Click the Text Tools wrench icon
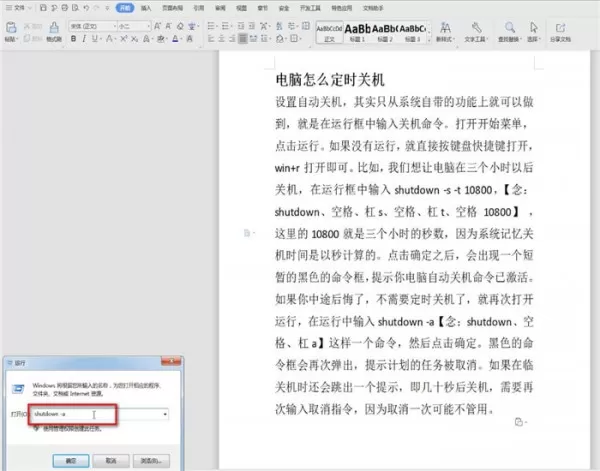Image resolution: width=600 pixels, height=471 pixels. pos(476,28)
